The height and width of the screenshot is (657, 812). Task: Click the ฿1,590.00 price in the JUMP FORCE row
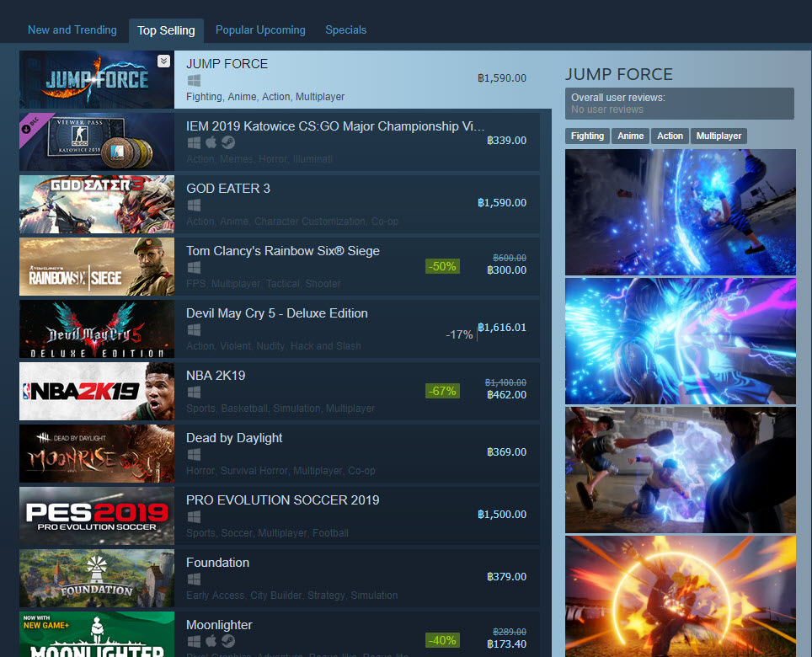point(502,78)
